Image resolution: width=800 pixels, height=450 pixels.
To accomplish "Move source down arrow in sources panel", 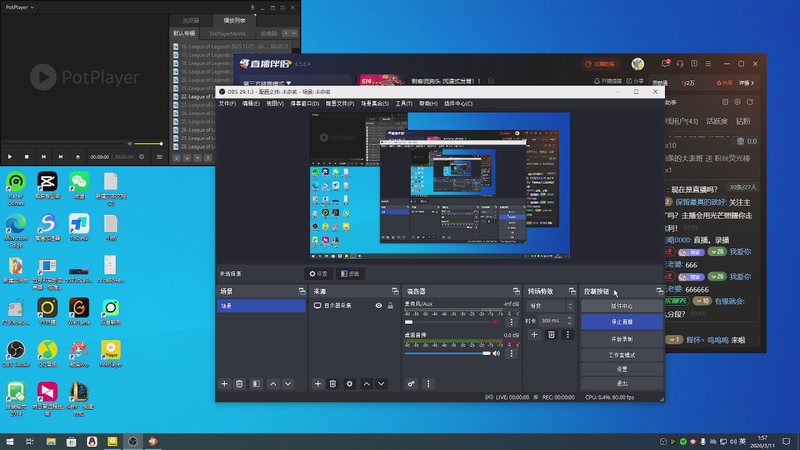I will (x=381, y=384).
